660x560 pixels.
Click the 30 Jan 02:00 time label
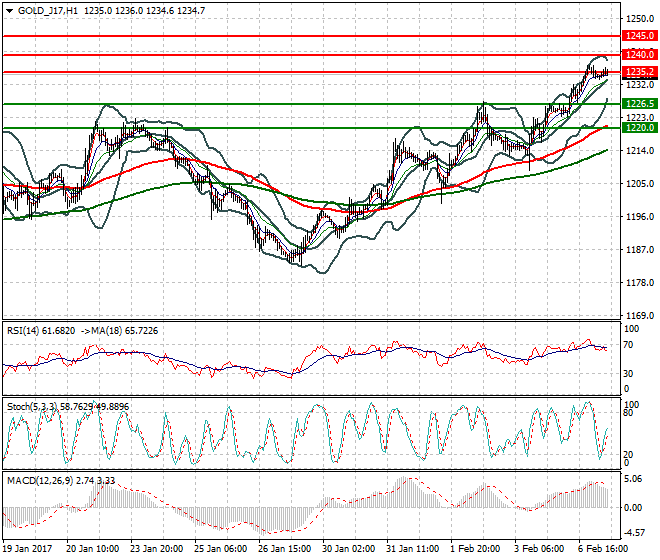348,549
